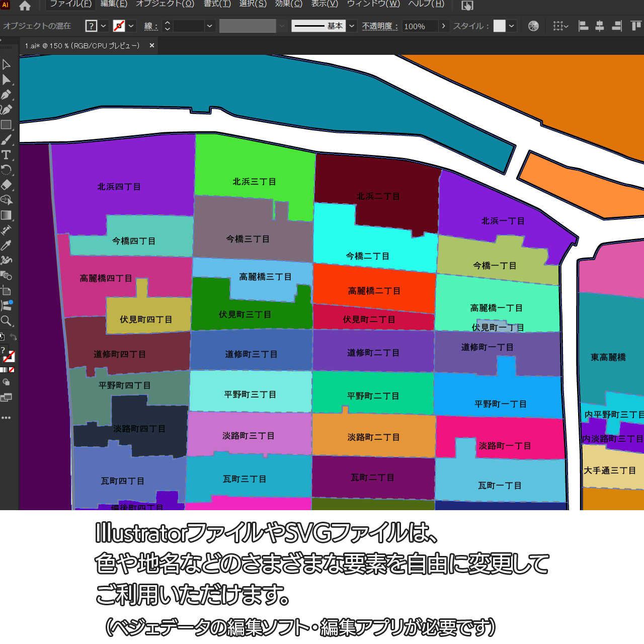This screenshot has height=644, width=644.
Task: Click the opacity 100% input field
Action: click(x=419, y=26)
